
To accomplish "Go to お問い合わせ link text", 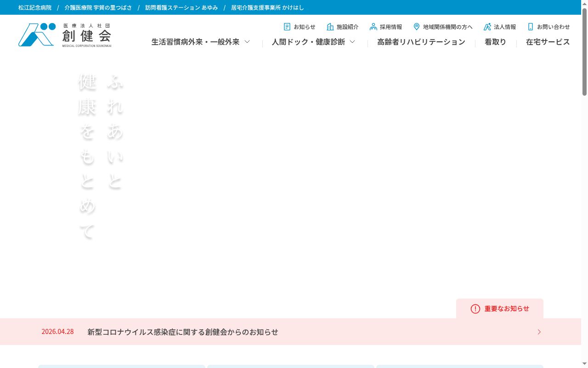I will (x=554, y=27).
